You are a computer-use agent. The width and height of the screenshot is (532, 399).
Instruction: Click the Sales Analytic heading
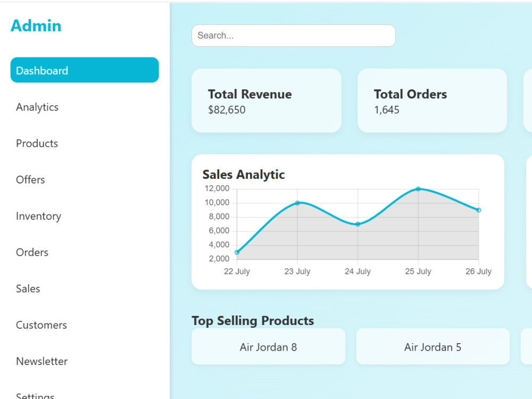click(x=243, y=174)
